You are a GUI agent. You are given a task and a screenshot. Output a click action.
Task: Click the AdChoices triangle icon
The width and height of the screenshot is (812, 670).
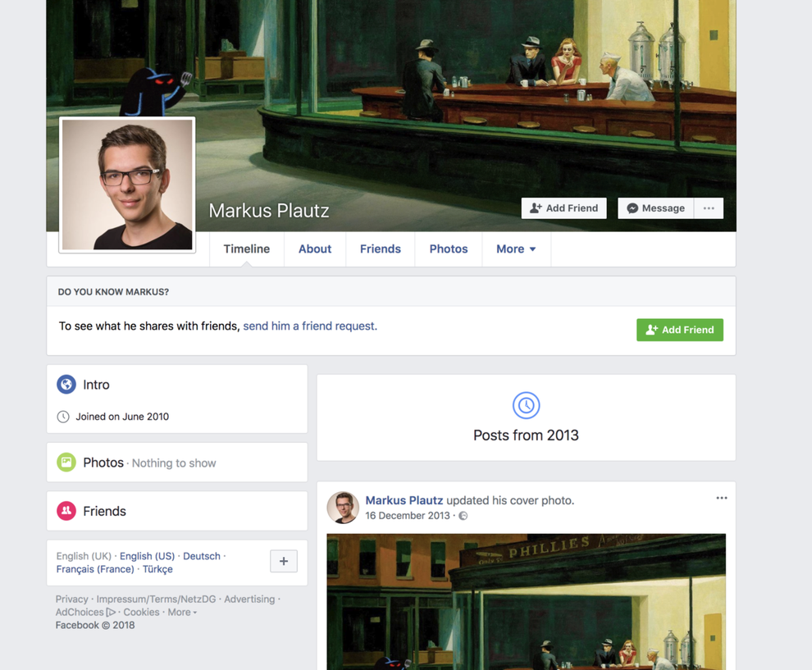point(110,612)
